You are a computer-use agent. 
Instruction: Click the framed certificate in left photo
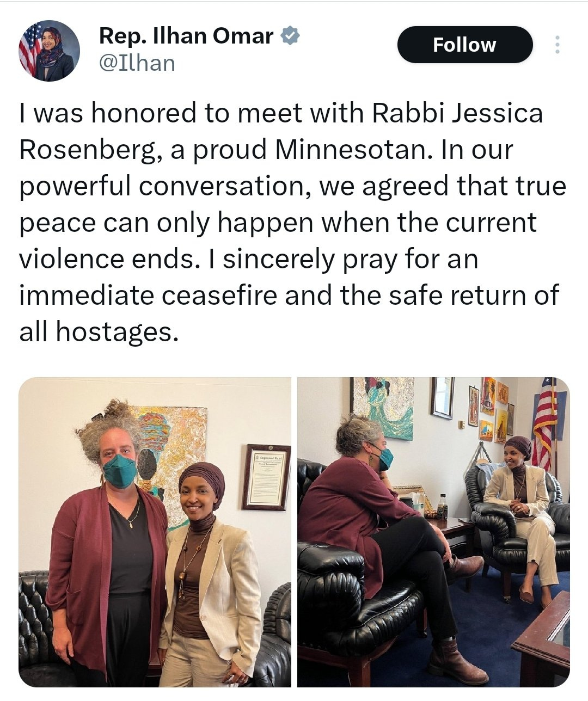click(266, 477)
